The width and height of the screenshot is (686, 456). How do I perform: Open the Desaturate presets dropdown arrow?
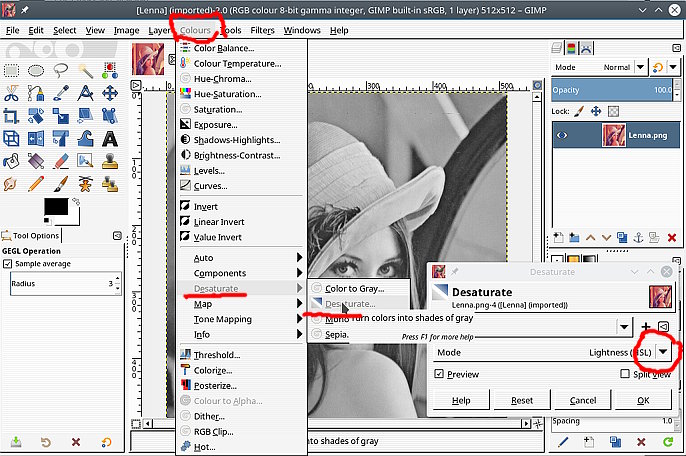click(x=624, y=326)
